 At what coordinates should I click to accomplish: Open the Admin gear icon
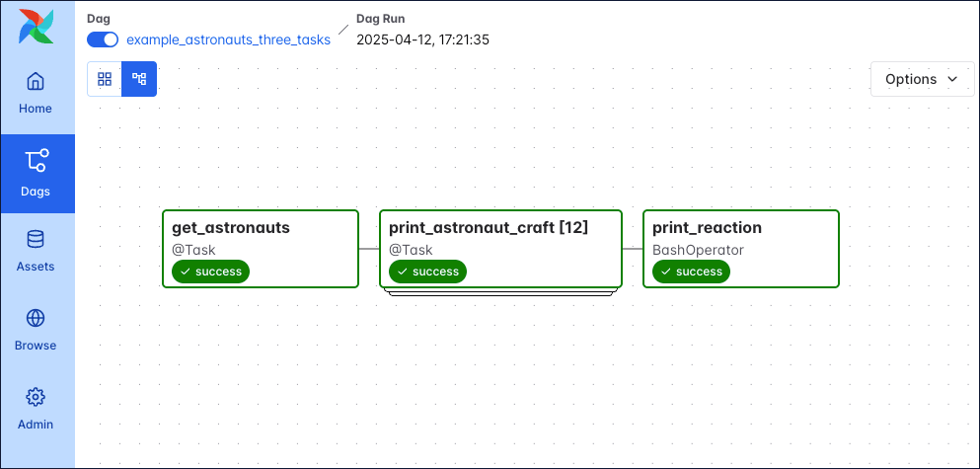[x=36, y=398]
